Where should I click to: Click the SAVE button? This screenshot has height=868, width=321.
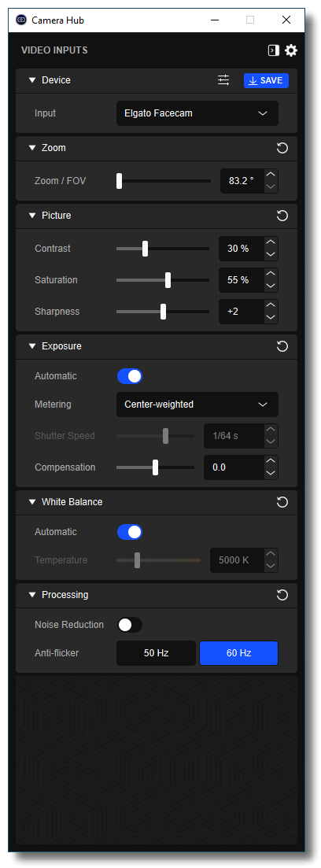tap(266, 80)
